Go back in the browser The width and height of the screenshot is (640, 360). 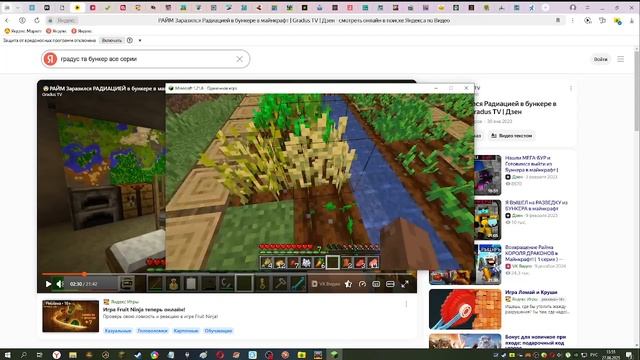click(x=7, y=20)
